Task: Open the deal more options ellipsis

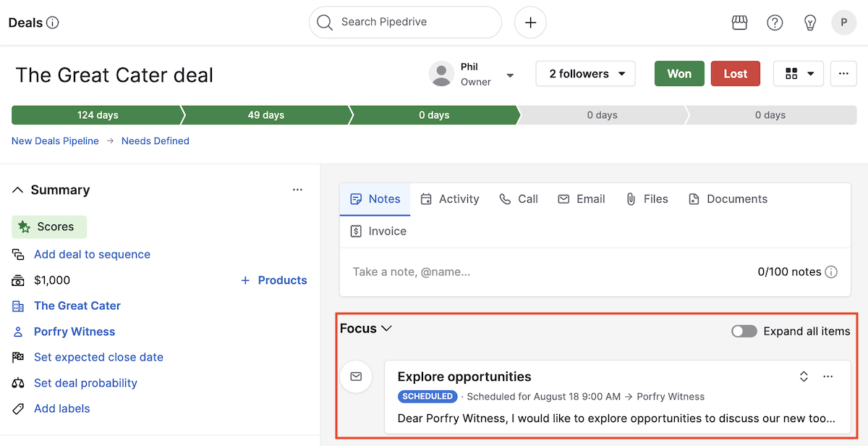Action: click(x=843, y=73)
